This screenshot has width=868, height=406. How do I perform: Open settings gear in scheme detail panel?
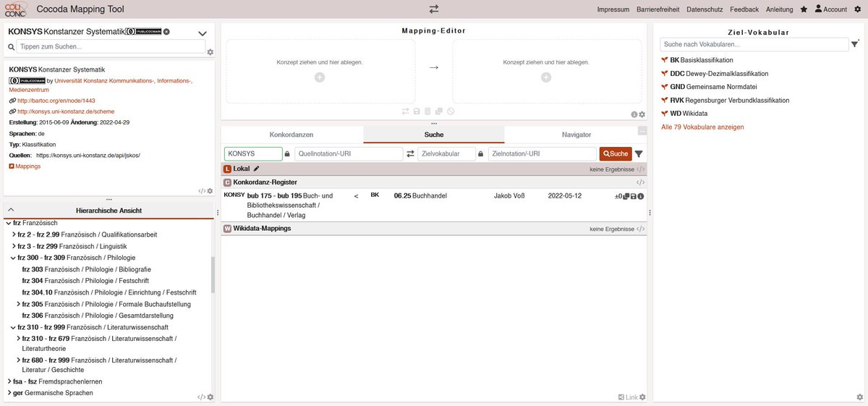click(x=210, y=191)
